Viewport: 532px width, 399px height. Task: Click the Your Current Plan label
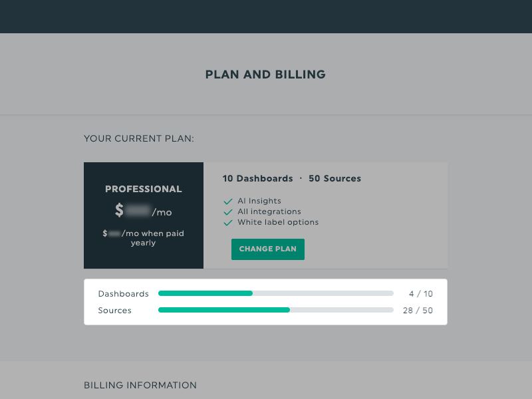(139, 139)
